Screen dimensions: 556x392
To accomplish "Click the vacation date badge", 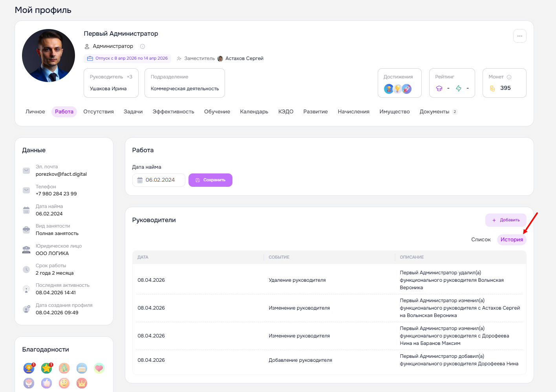I will [127, 58].
